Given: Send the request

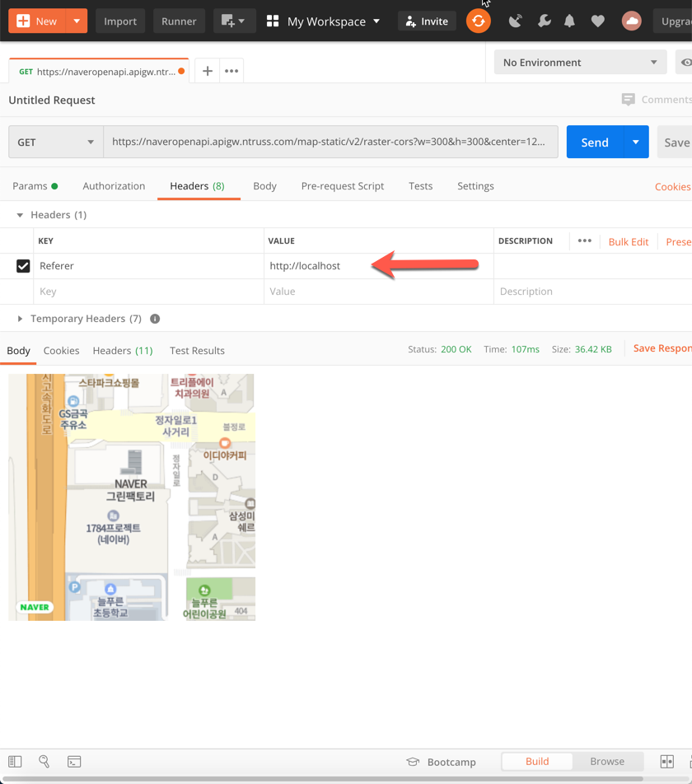Looking at the screenshot, I should 595,142.
